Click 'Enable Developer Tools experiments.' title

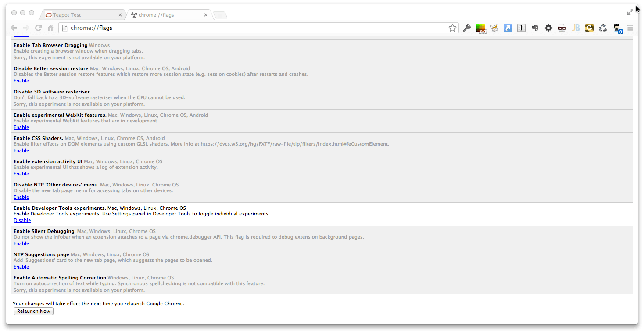(60, 208)
